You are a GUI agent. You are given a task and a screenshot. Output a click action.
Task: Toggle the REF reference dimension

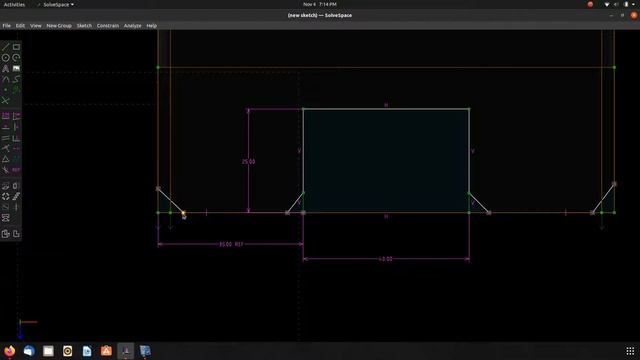[16, 169]
